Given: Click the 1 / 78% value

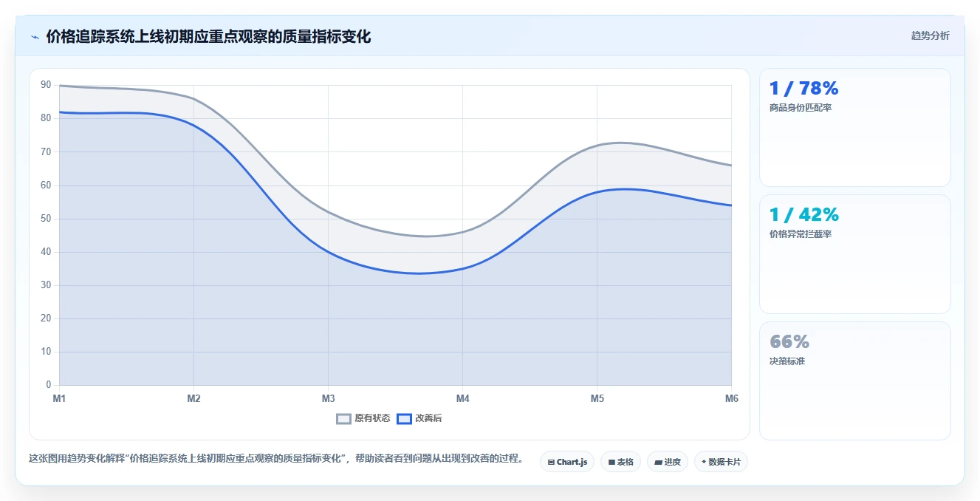Looking at the screenshot, I should point(803,89).
